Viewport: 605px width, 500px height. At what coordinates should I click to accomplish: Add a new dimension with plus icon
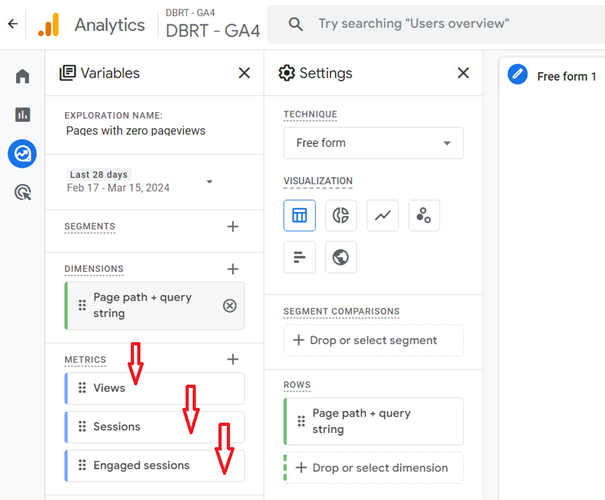[233, 269]
